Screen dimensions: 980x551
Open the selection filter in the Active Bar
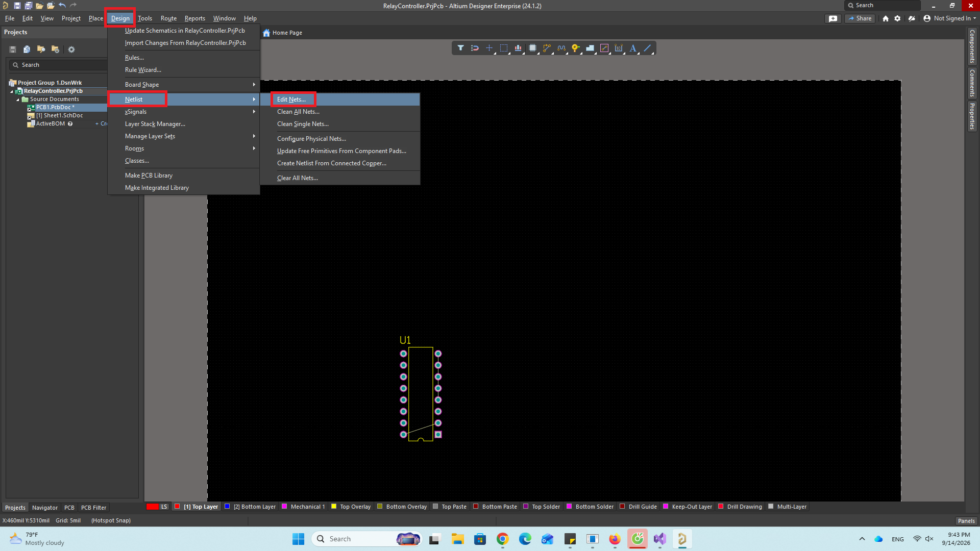[x=460, y=48]
